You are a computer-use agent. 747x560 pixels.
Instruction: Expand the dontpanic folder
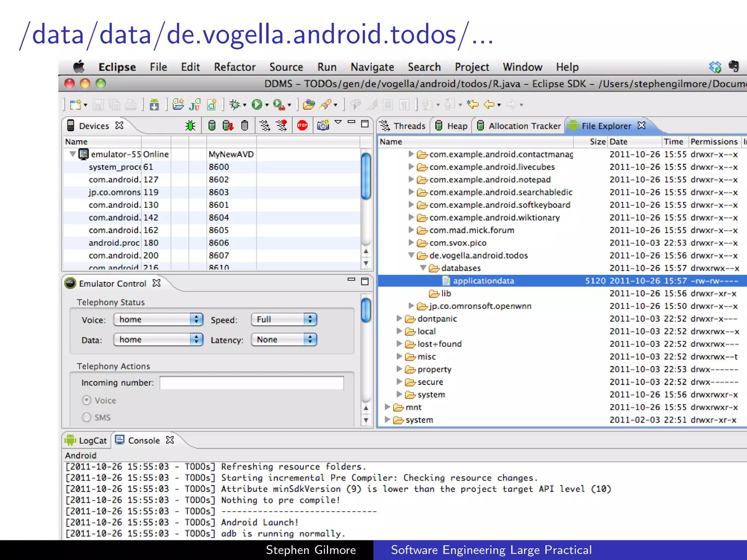tap(399, 319)
